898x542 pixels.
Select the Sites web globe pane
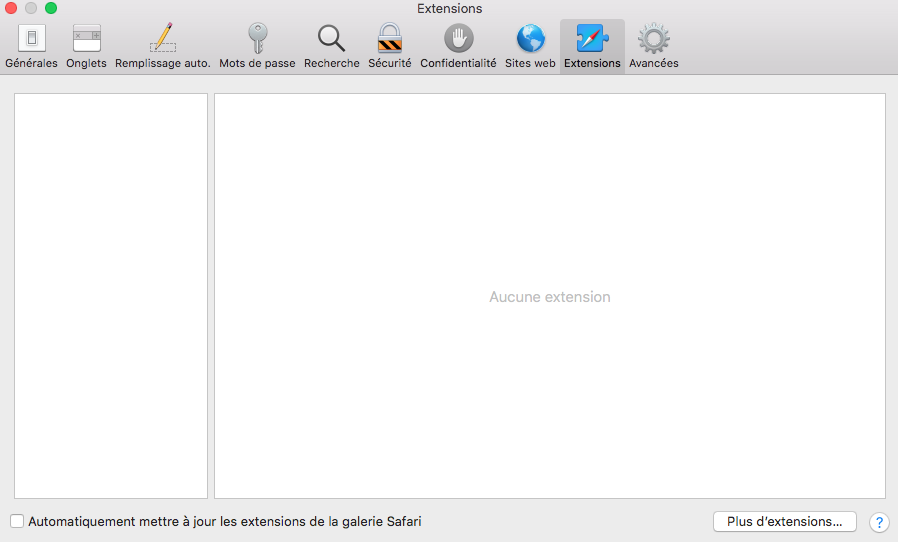pyautogui.click(x=530, y=46)
